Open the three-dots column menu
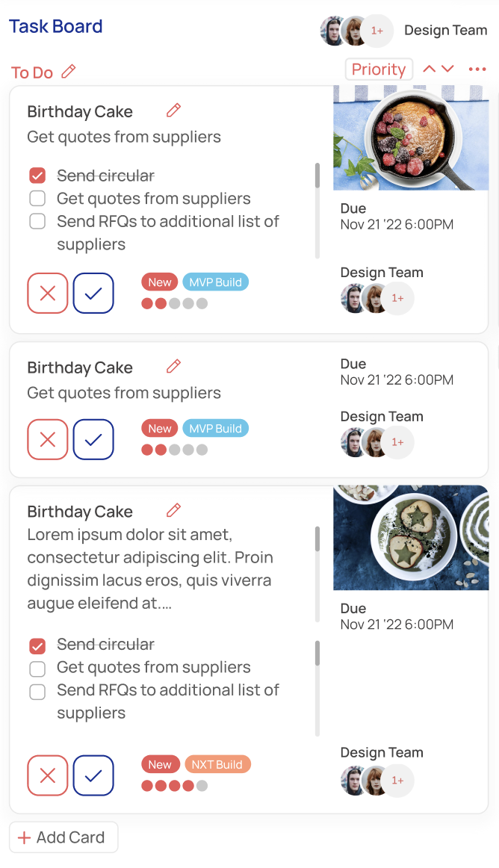Screen dimensions: 499x868 coord(477,69)
